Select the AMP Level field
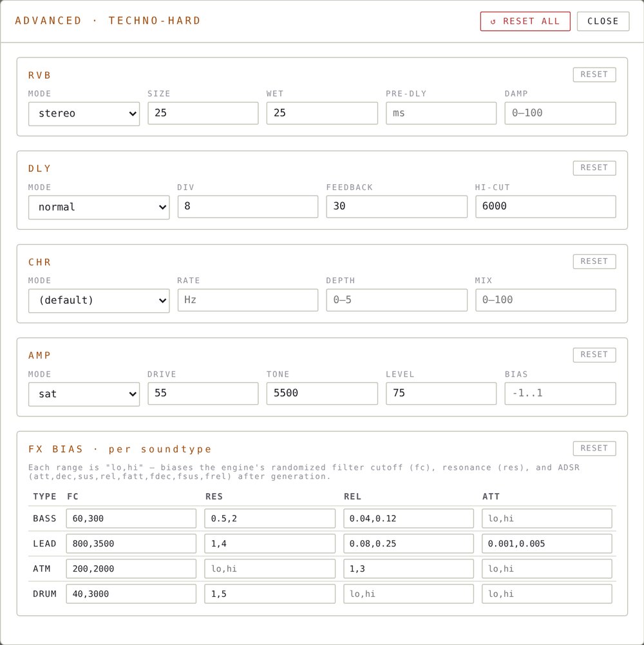Screen dimensions: 644x645 coord(441,393)
